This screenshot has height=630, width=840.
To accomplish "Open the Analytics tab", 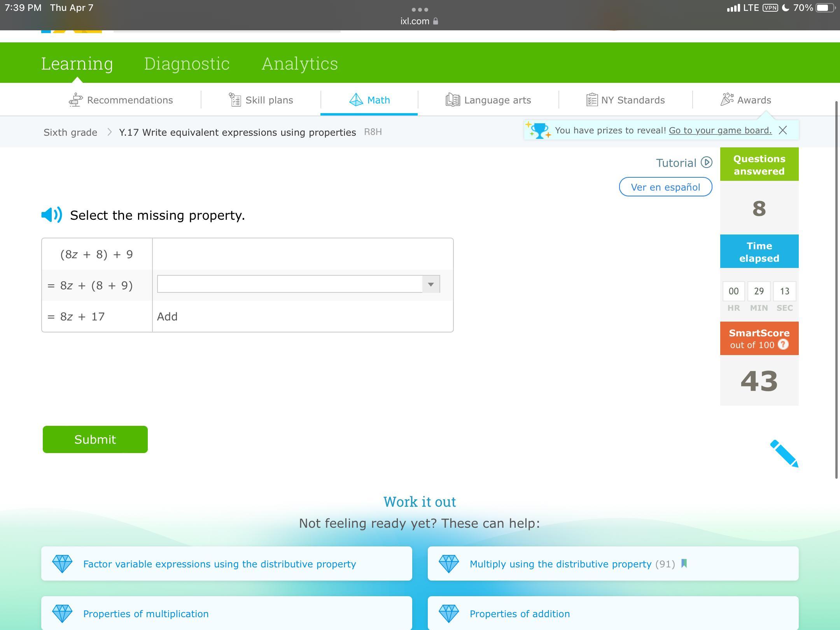I will coord(299,63).
